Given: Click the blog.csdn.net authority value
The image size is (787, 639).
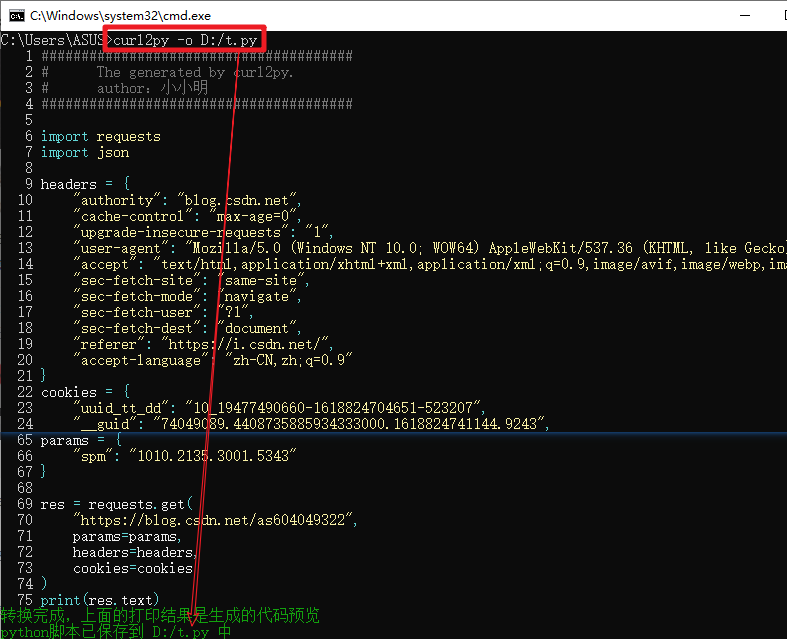Looking at the screenshot, I should click(x=237, y=200).
